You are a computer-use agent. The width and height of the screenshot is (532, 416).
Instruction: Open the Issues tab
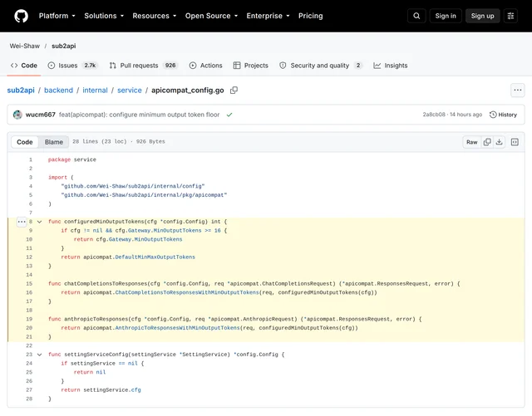coord(72,66)
